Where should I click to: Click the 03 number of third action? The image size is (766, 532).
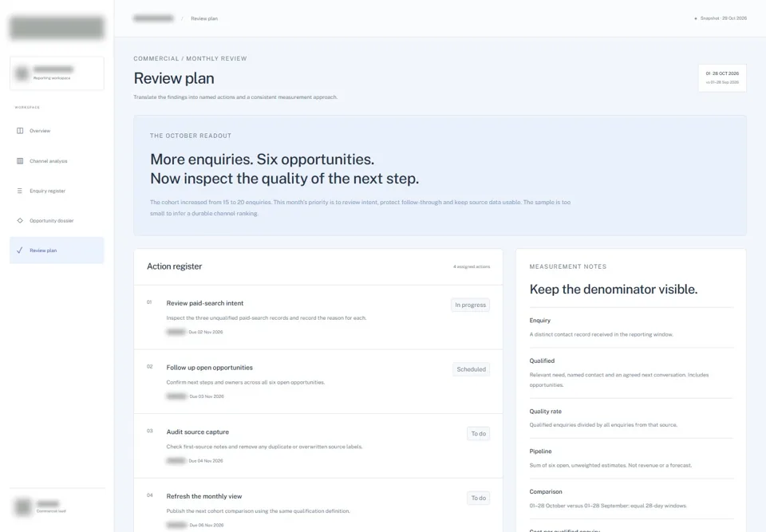point(149,432)
